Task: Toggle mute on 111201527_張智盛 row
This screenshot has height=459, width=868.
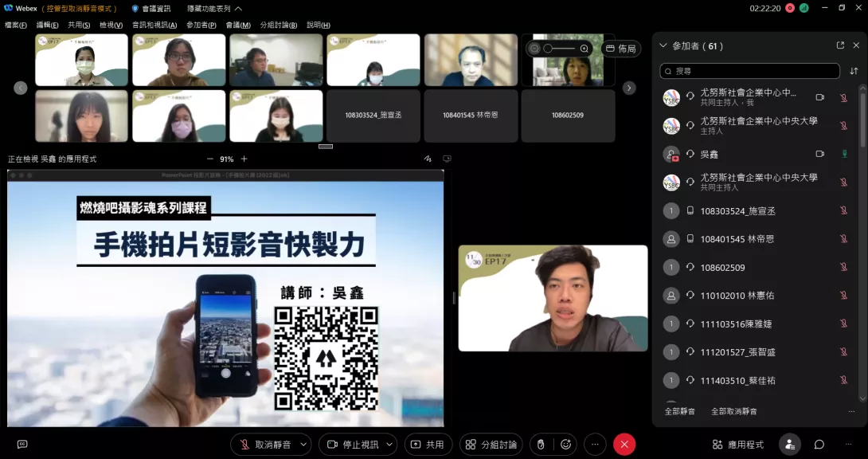Action: pos(843,351)
